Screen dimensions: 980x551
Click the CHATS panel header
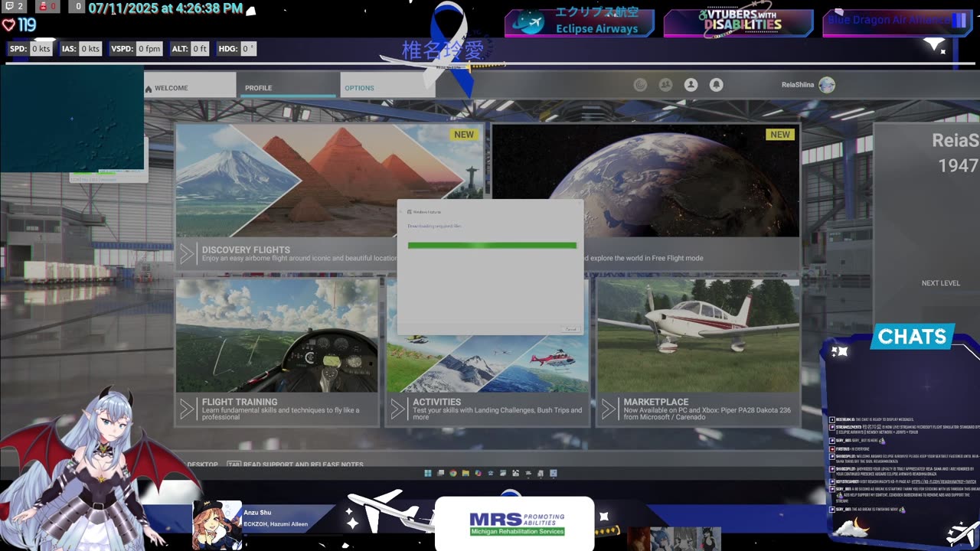pos(912,337)
